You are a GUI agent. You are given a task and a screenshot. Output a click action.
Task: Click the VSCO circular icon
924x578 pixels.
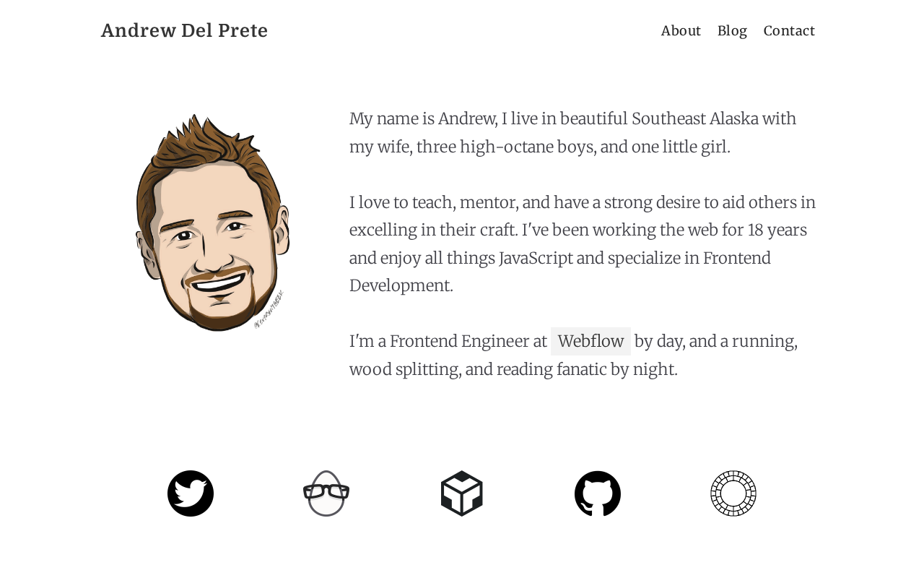tap(733, 493)
